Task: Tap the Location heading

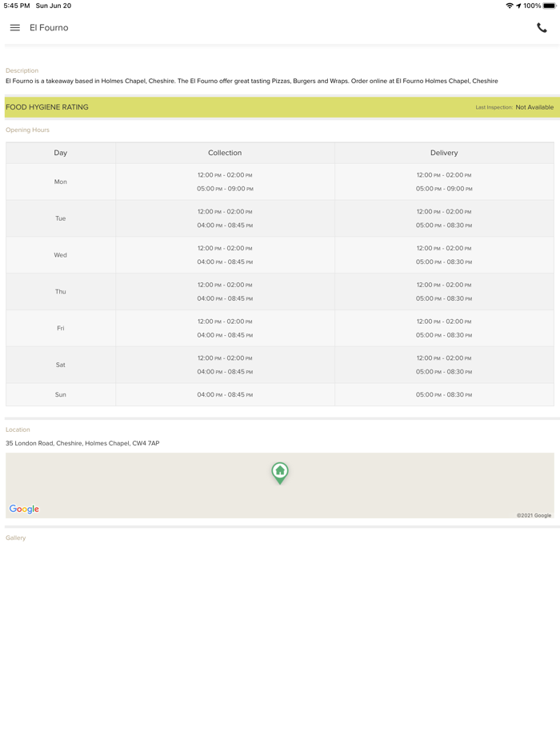Action: 18,429
